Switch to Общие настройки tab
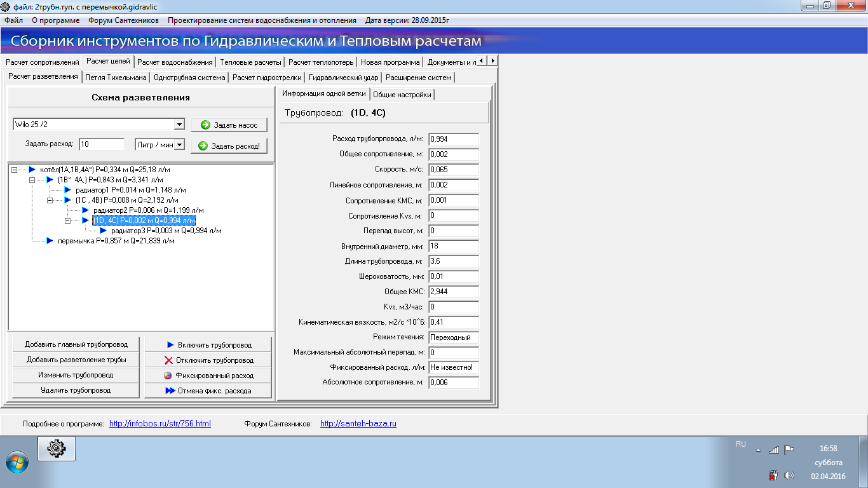 [402, 95]
